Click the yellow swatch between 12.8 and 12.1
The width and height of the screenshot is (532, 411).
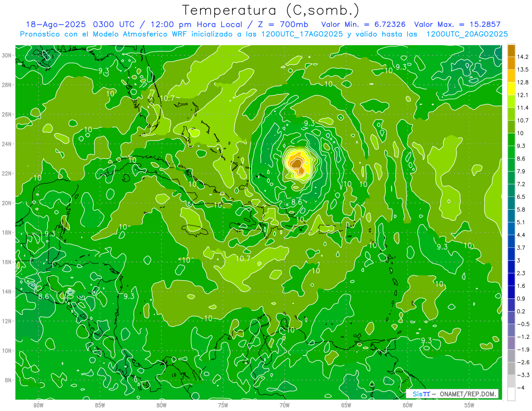(511, 88)
